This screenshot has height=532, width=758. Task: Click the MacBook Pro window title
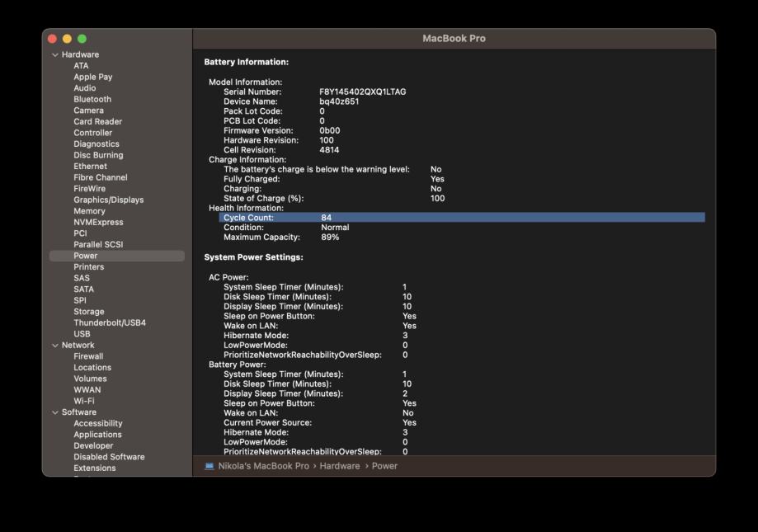[x=454, y=39]
